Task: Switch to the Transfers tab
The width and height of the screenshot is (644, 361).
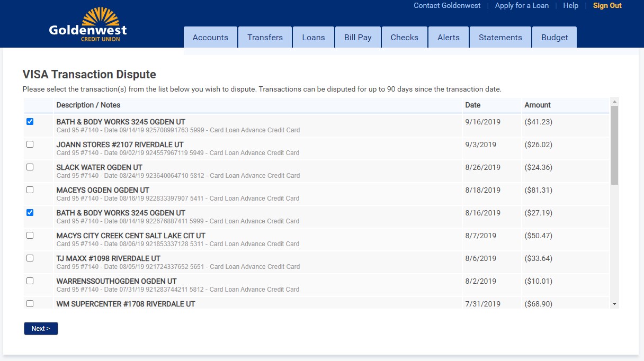Action: (265, 38)
